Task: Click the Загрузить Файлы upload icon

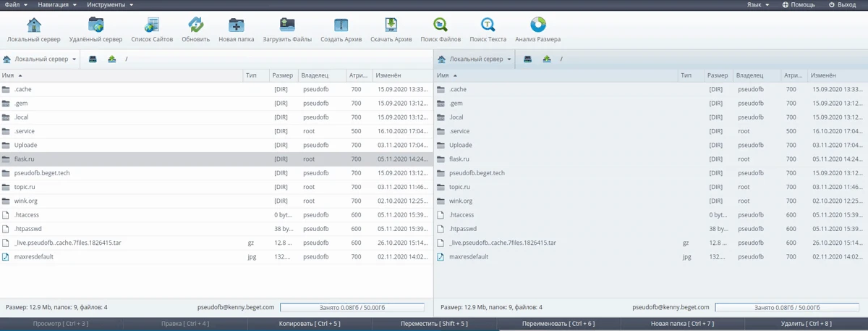Action: tap(287, 25)
